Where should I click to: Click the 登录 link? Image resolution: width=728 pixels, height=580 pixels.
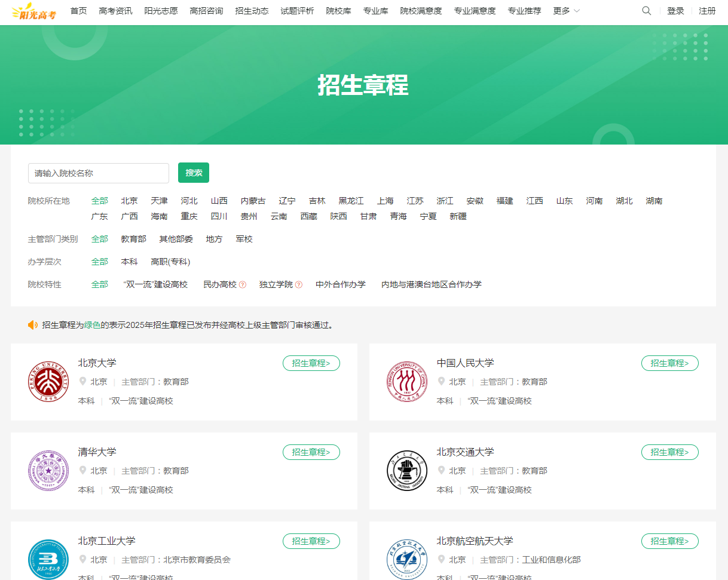675,11
